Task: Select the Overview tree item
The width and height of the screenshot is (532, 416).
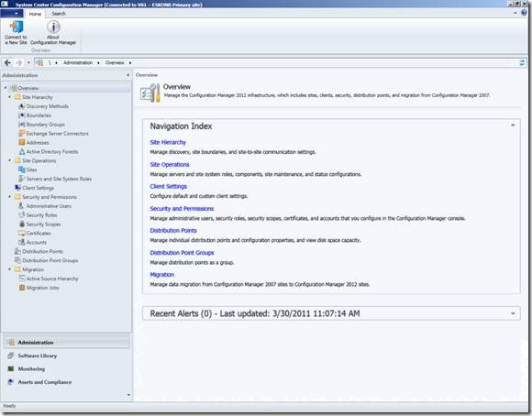Action: (28, 88)
